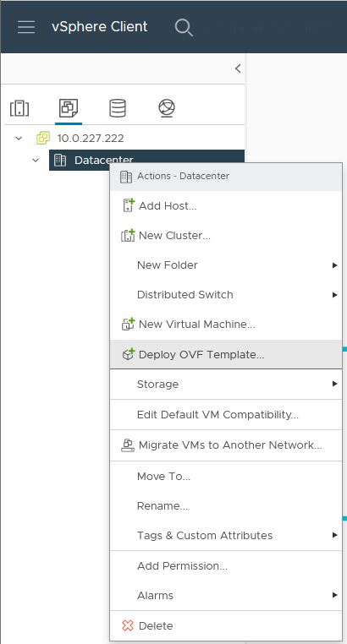Click the Actions - Datacenter header
The image size is (347, 644).
(226, 177)
